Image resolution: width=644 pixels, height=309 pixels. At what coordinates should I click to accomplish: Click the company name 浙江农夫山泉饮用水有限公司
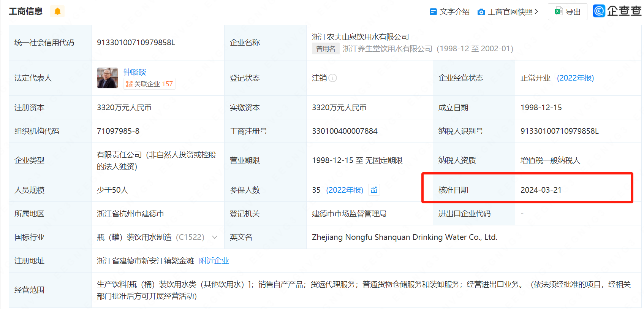click(x=361, y=37)
